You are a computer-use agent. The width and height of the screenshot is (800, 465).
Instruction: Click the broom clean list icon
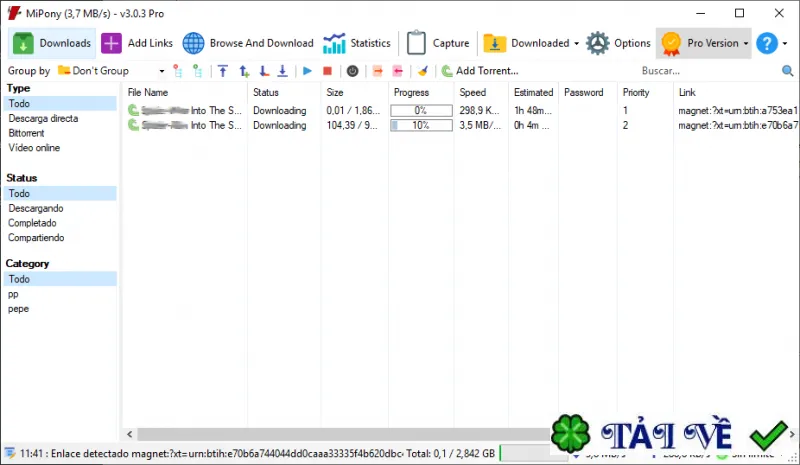click(422, 71)
